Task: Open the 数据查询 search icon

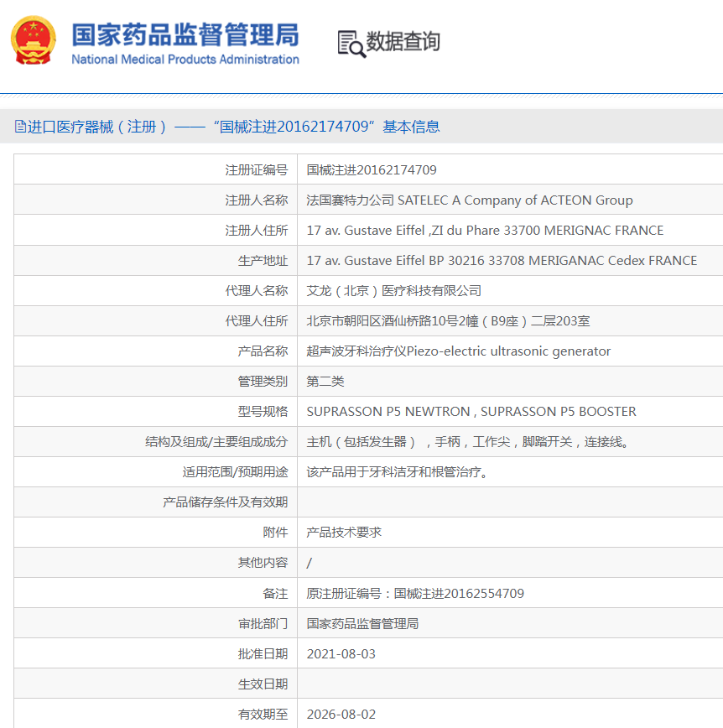Action: [x=351, y=44]
